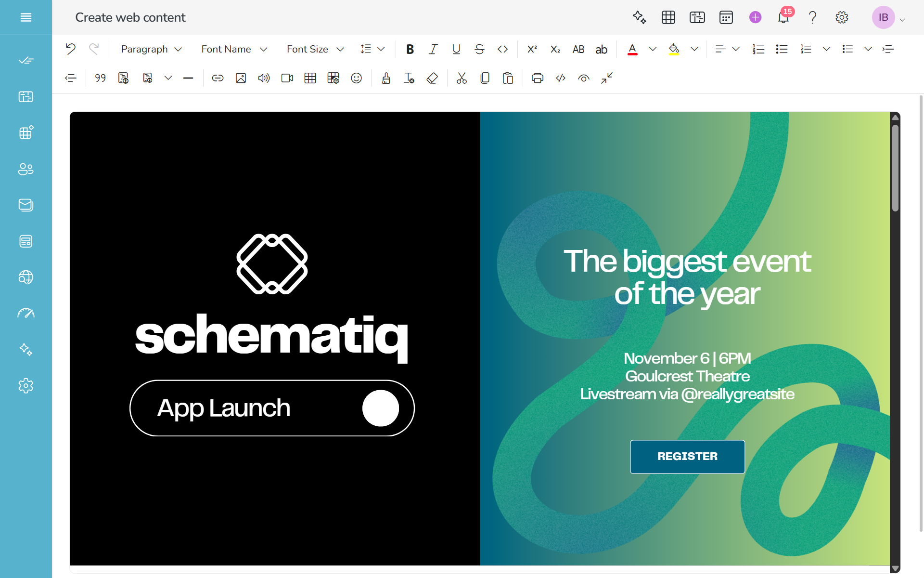The height and width of the screenshot is (578, 924).
Task: Toggle italic formatting
Action: pyautogui.click(x=433, y=49)
